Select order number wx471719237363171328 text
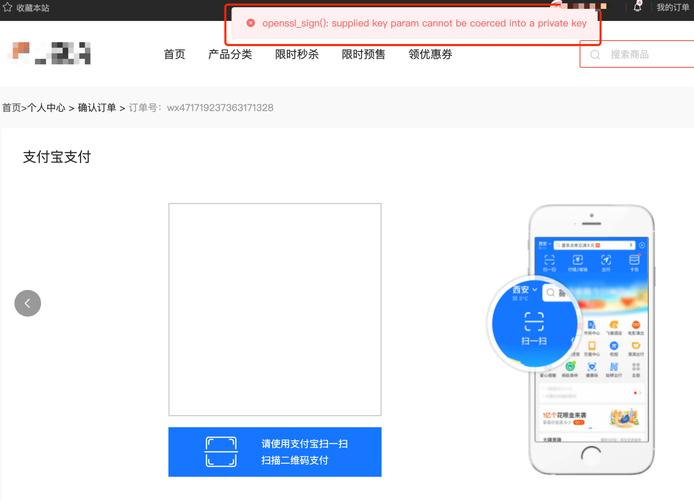 [220, 108]
